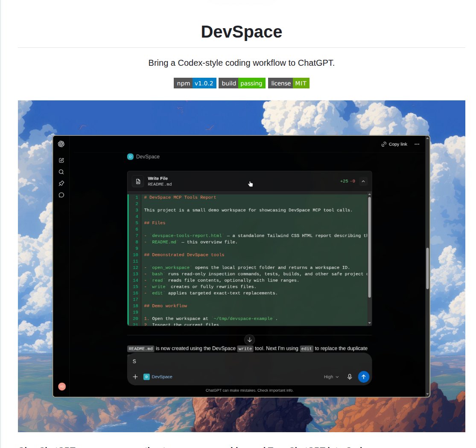Click the "write" inline code chip

pyautogui.click(x=245, y=348)
